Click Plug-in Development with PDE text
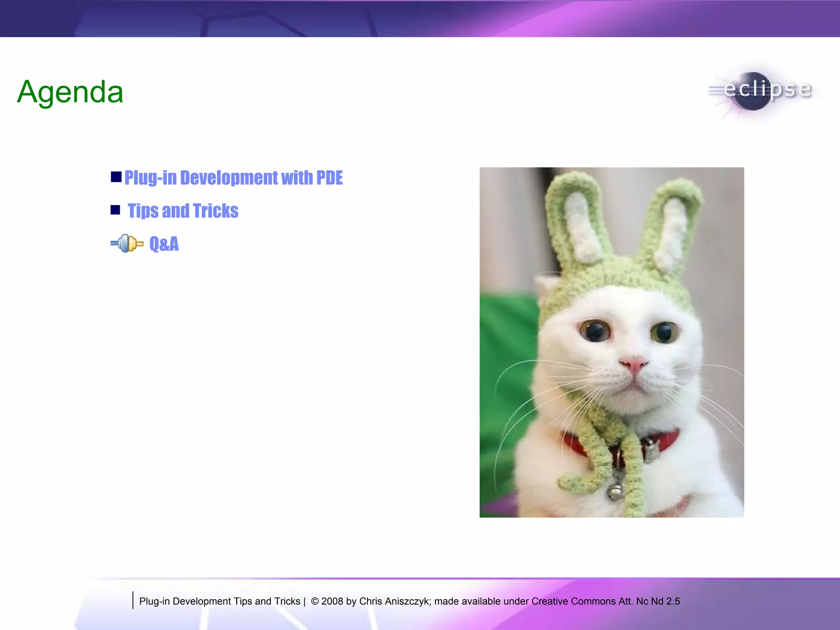This screenshot has width=840, height=630. [x=233, y=178]
